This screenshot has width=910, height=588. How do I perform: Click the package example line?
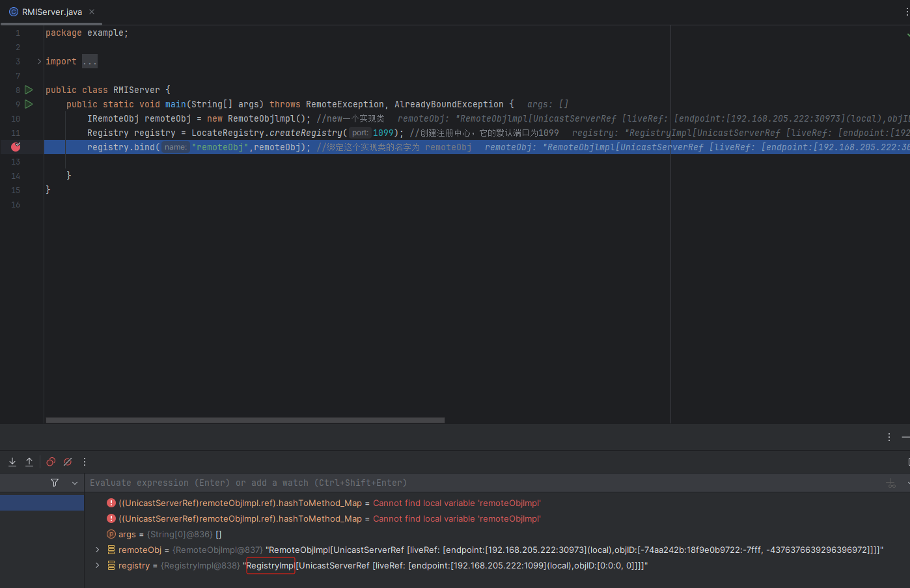(87, 33)
